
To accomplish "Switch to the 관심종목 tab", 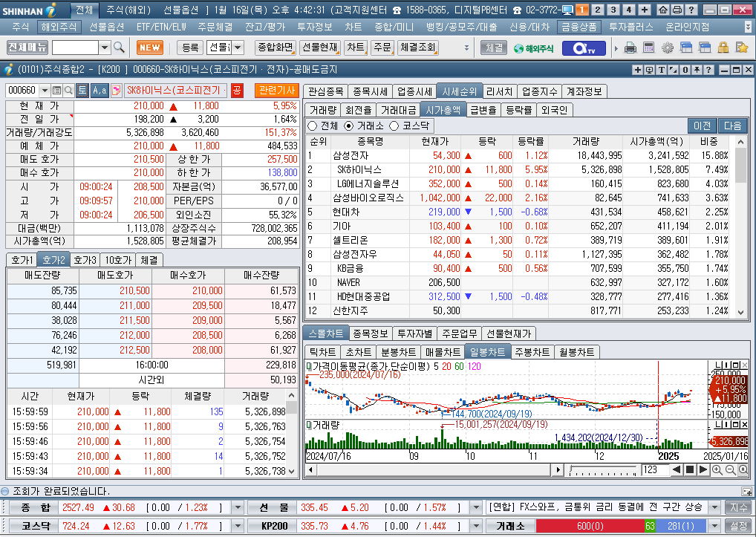I will [325, 91].
